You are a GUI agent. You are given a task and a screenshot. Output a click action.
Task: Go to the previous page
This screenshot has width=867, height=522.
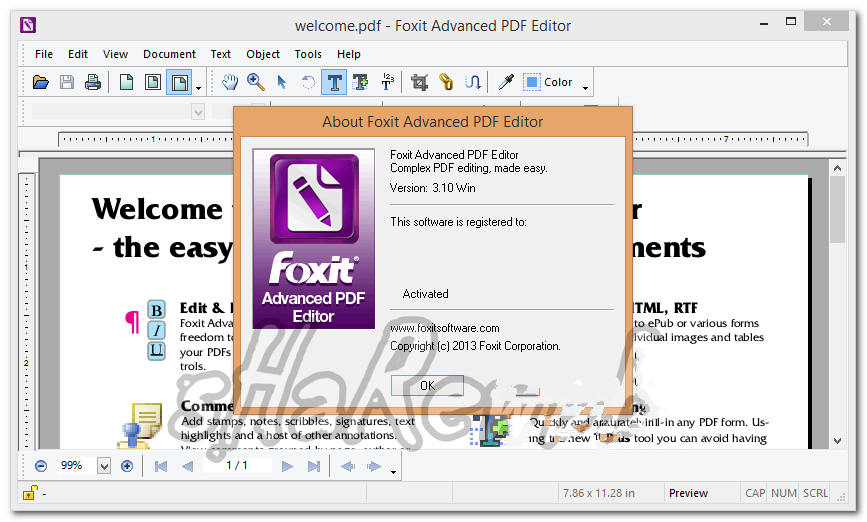[187, 466]
